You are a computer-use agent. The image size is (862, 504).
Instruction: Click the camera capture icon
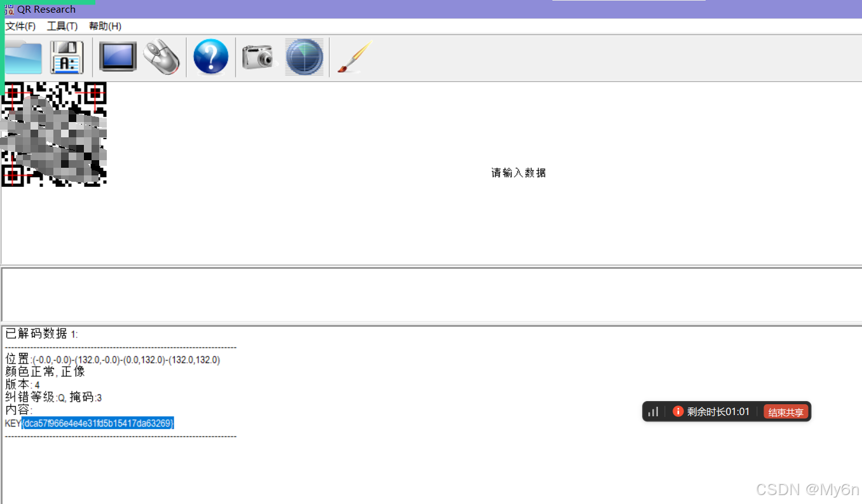point(259,57)
